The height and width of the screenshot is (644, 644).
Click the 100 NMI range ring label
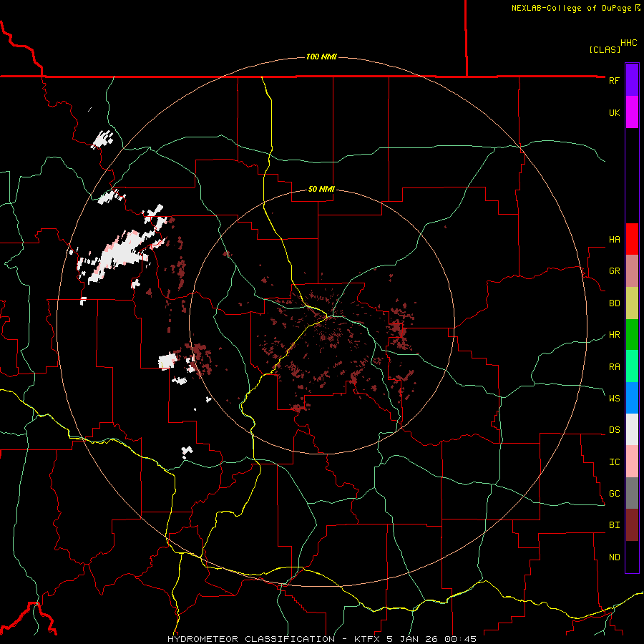(x=321, y=57)
